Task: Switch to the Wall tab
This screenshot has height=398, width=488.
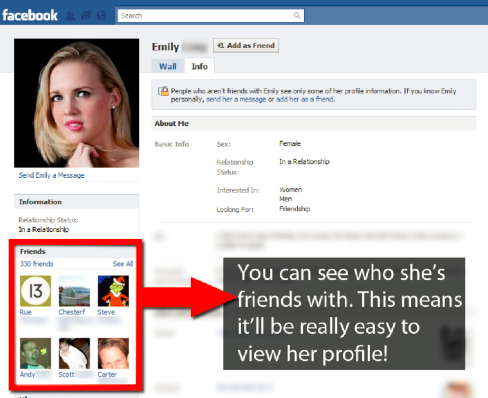Action: point(168,66)
